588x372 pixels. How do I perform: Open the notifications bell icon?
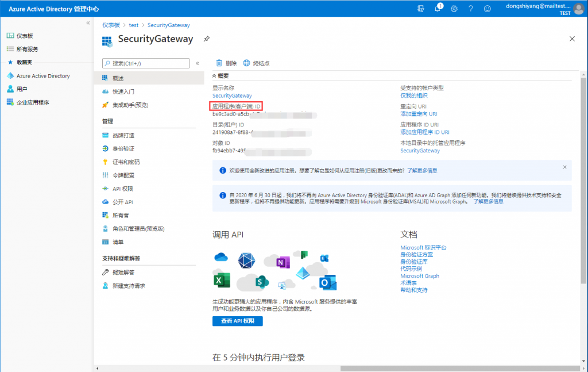point(438,8)
